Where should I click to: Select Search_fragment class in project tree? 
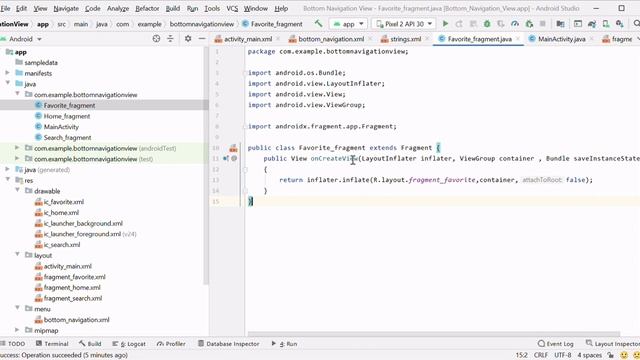tap(67, 138)
